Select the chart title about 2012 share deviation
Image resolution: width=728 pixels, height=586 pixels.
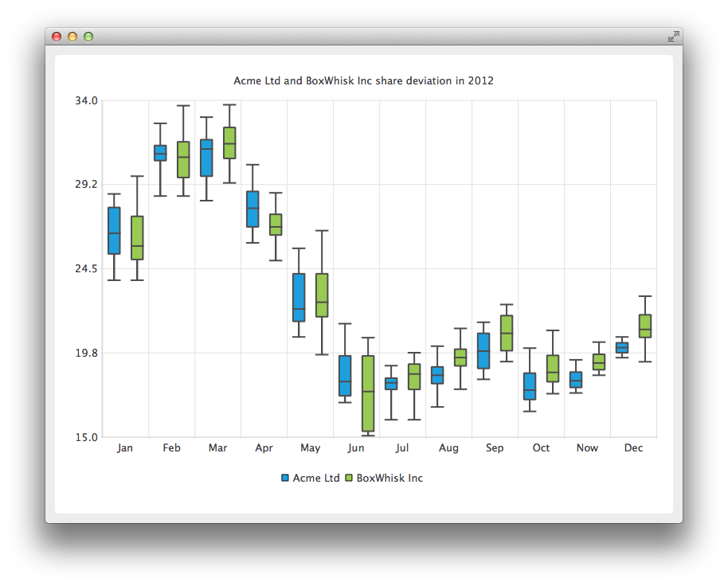tap(362, 80)
